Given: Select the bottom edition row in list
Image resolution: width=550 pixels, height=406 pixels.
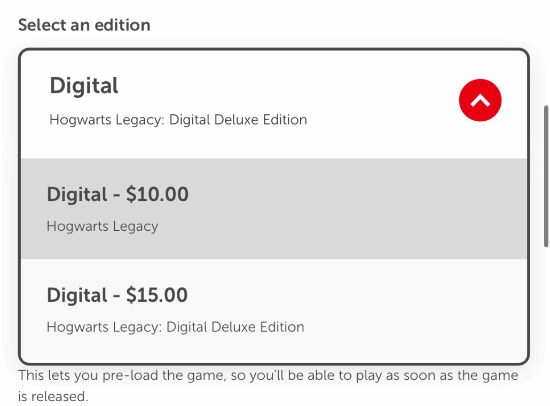Looking at the screenshot, I should point(274,310).
